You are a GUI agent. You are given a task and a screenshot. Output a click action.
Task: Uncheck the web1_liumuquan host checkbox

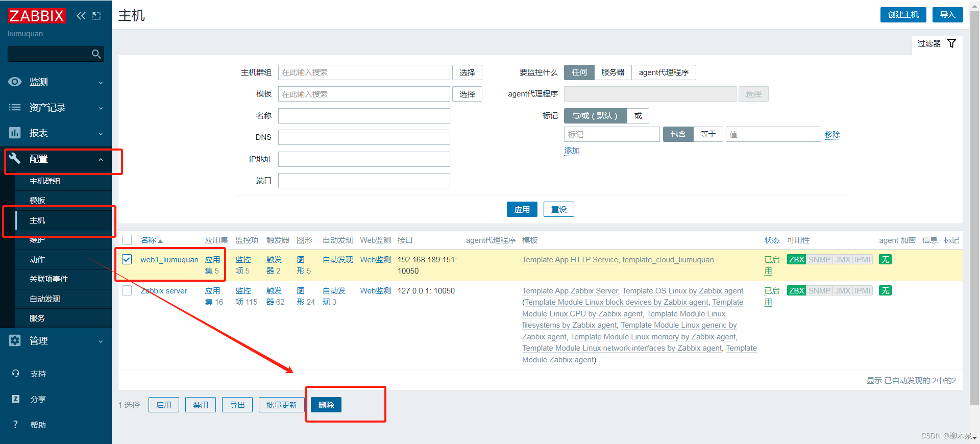(x=127, y=259)
